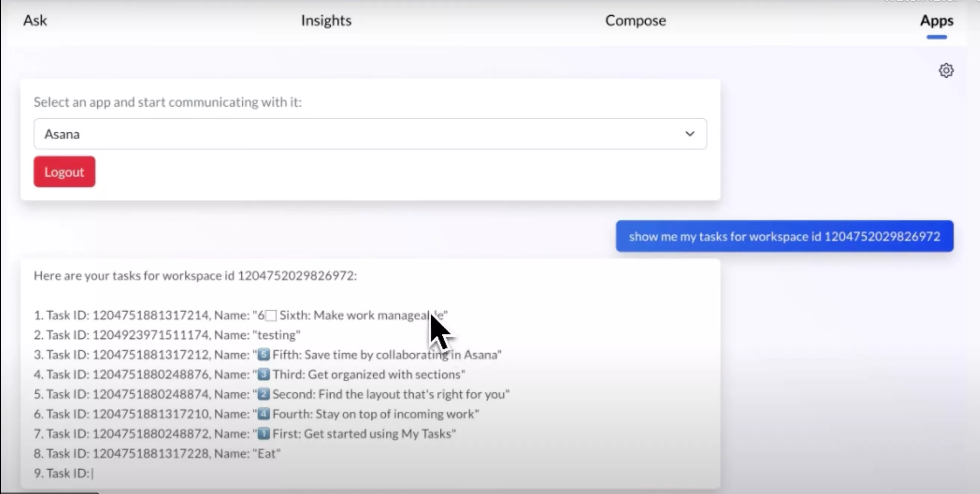Screen dimensions: 980x494
Task: Switch to the Ask tab
Action: click(35, 21)
